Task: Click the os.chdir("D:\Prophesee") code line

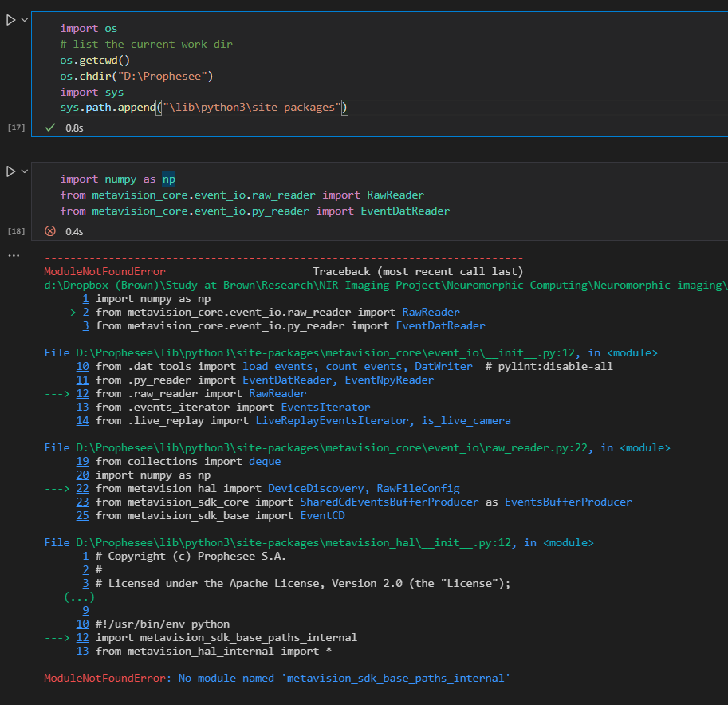Action: pos(136,76)
